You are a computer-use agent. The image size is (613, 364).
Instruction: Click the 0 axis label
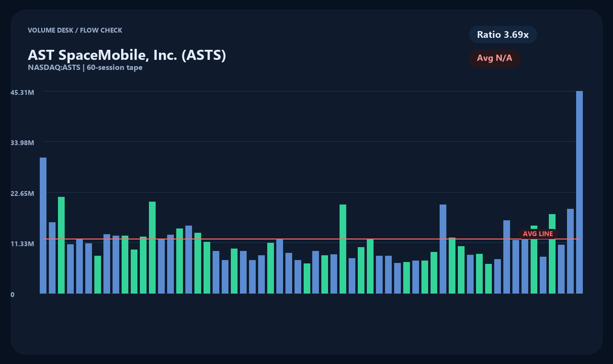tap(12, 295)
